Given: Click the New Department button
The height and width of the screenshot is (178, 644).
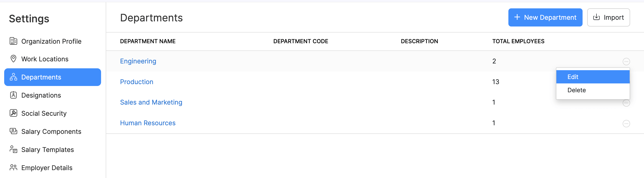Looking at the screenshot, I should 545,17.
